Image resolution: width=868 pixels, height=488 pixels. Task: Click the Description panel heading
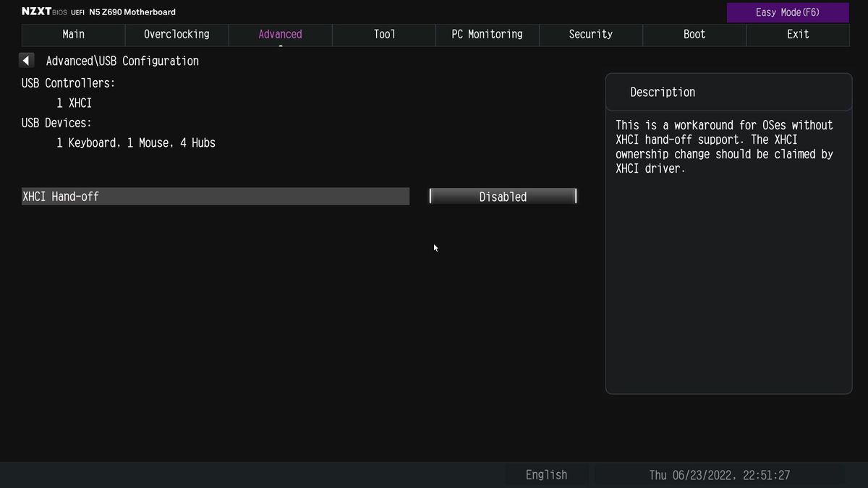663,92
